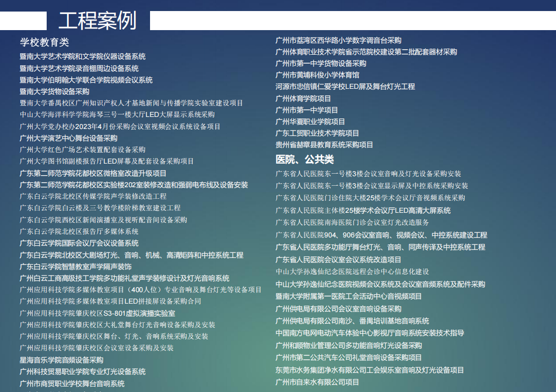Click "广东省人民医院门诊住院大楼25楼学术会议厅音视频系统采购"
The height and width of the screenshot is (392, 556).
click(370, 198)
